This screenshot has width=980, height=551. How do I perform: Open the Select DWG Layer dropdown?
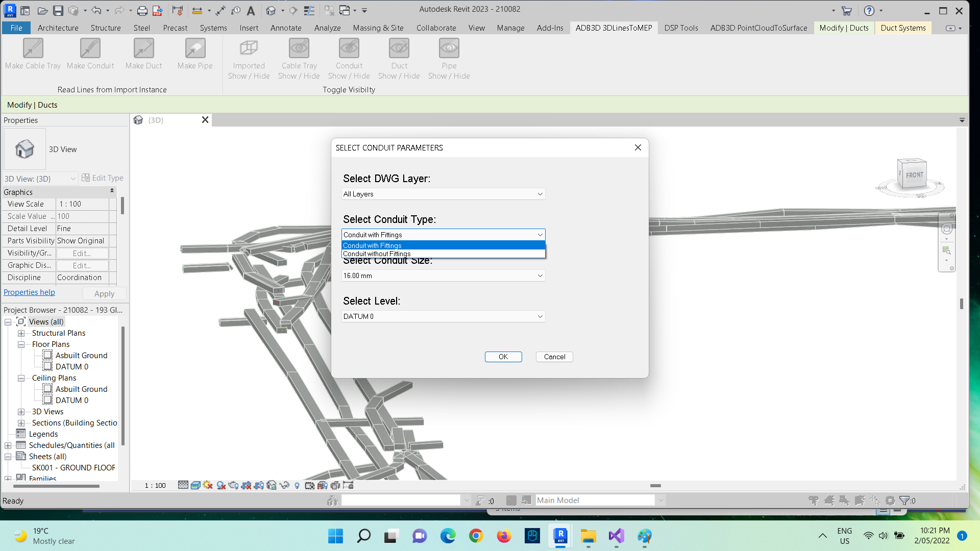(x=443, y=194)
